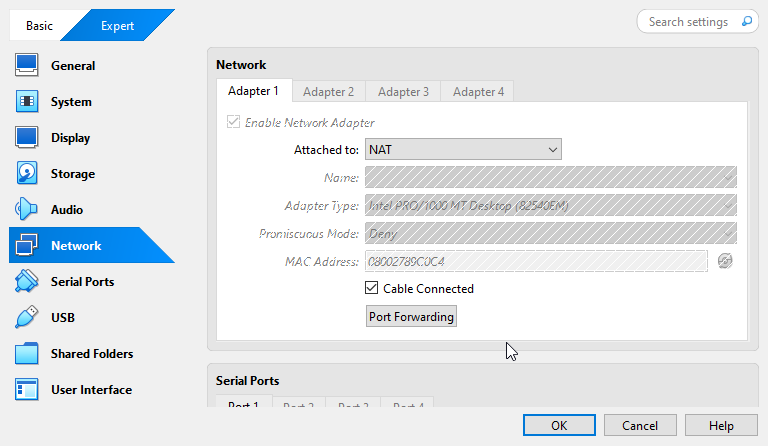Open the Adapter Type dropdown

(551, 206)
